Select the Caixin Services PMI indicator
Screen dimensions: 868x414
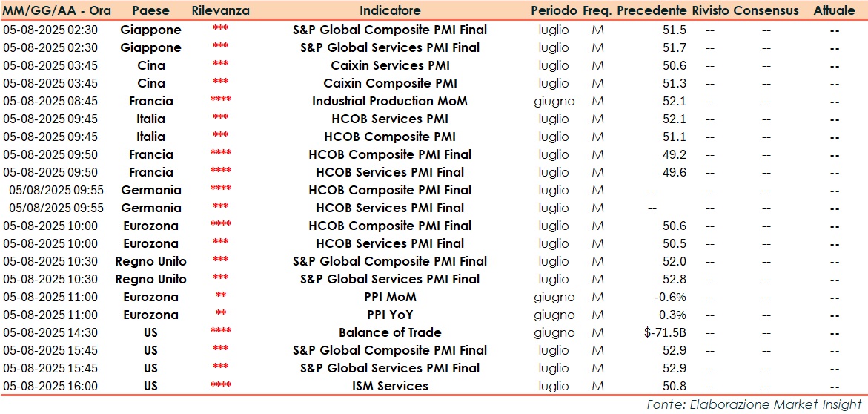tap(390, 65)
